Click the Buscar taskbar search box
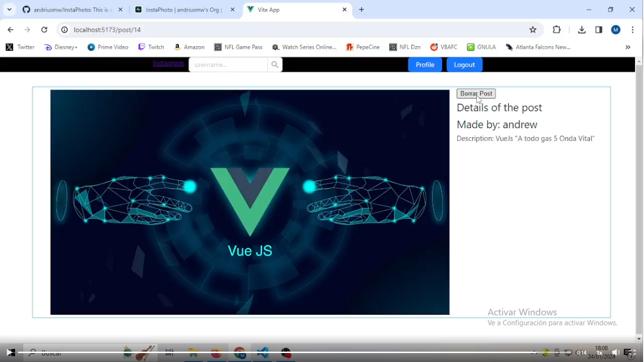644x362 pixels. pyautogui.click(x=90, y=353)
